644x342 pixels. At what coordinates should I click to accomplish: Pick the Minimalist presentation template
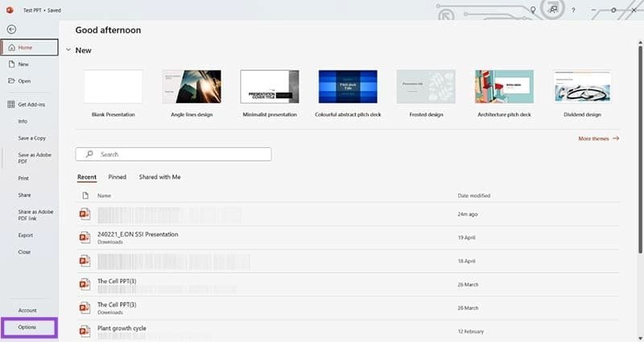270,93
